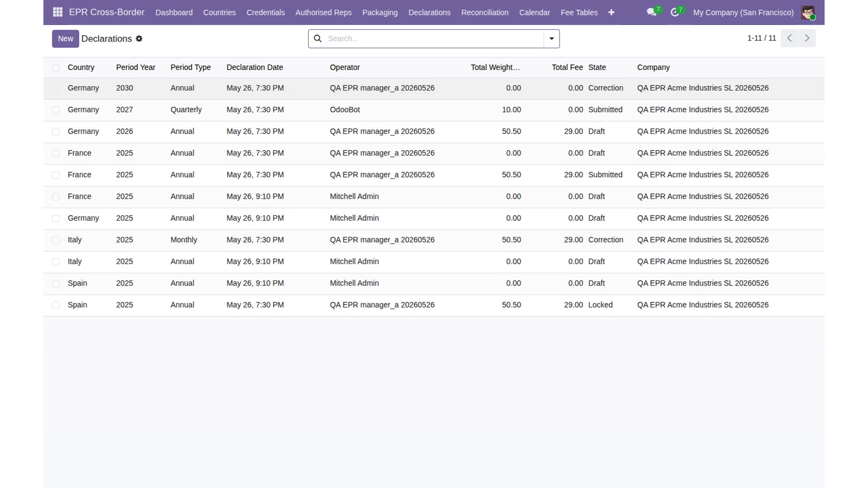Viewport: 868px width, 488px height.
Task: Open the My Company switcher
Action: 743,12
